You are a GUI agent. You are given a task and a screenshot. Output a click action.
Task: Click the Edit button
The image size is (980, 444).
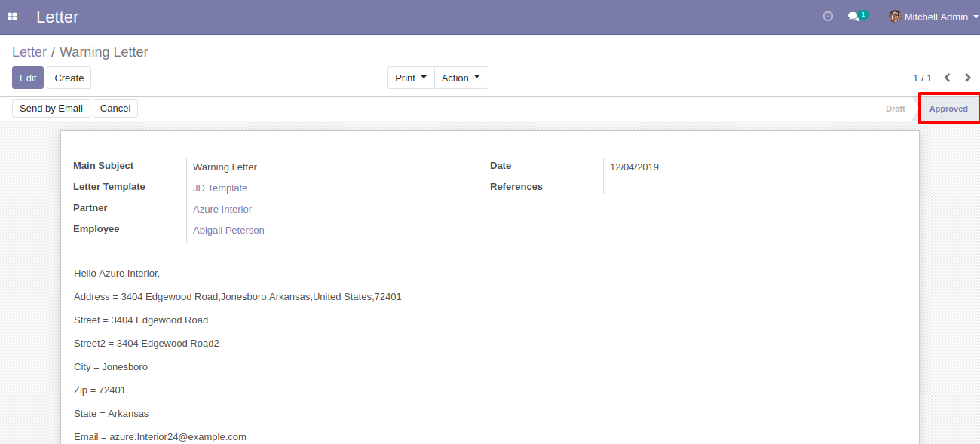(x=28, y=78)
